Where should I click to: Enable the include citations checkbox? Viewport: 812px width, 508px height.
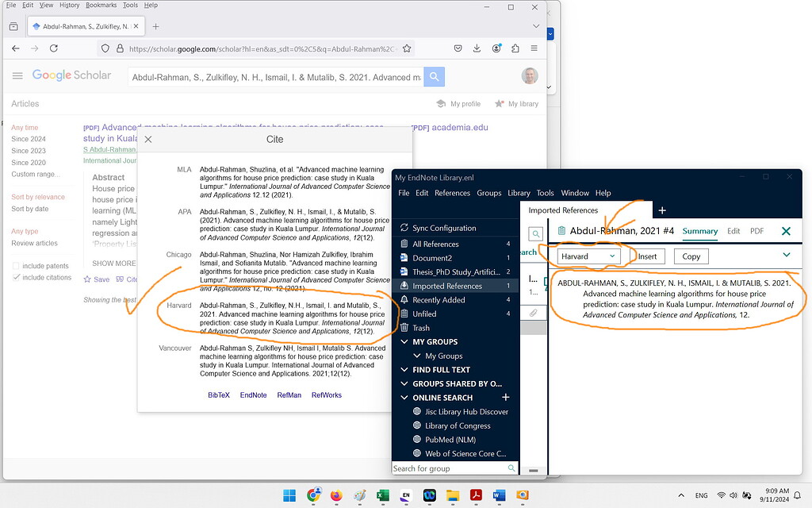click(16, 276)
